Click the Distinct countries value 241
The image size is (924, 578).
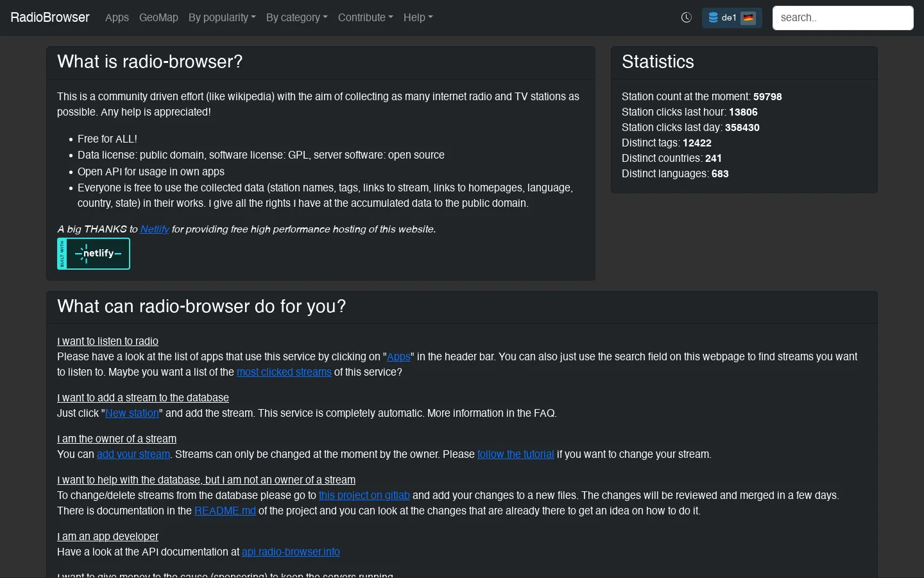pos(714,159)
